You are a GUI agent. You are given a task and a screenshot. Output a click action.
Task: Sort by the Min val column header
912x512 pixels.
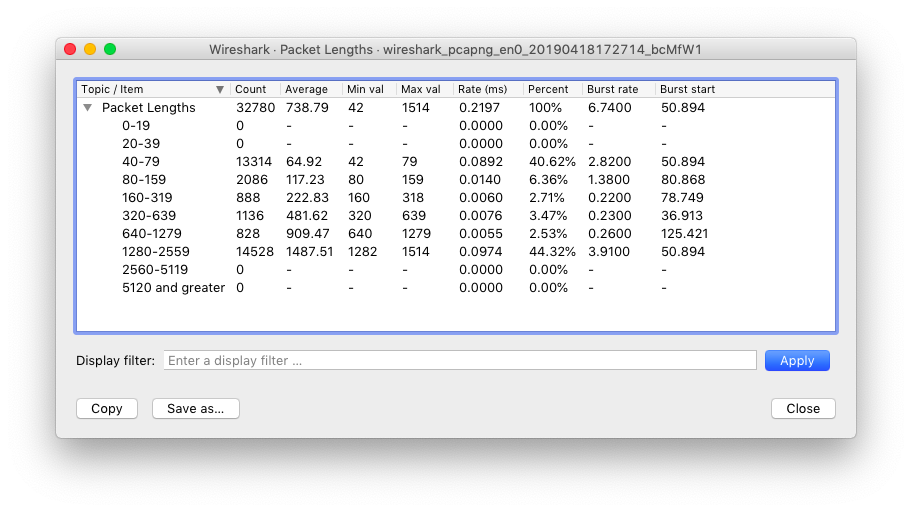pos(369,89)
